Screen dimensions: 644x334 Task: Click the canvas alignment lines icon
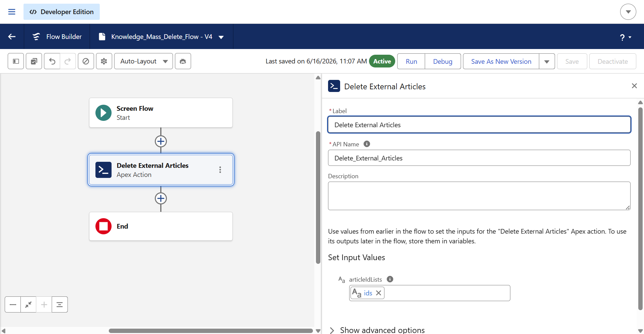coord(60,304)
